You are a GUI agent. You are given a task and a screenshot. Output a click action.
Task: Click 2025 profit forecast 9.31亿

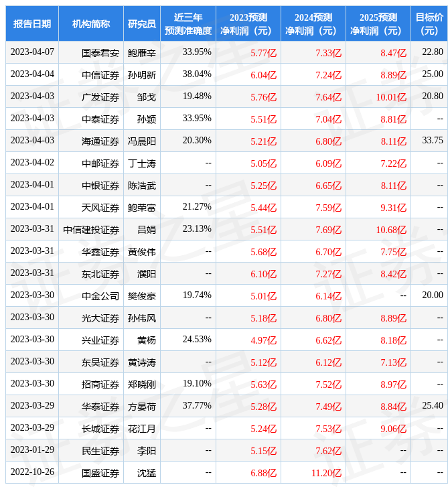coord(394,208)
